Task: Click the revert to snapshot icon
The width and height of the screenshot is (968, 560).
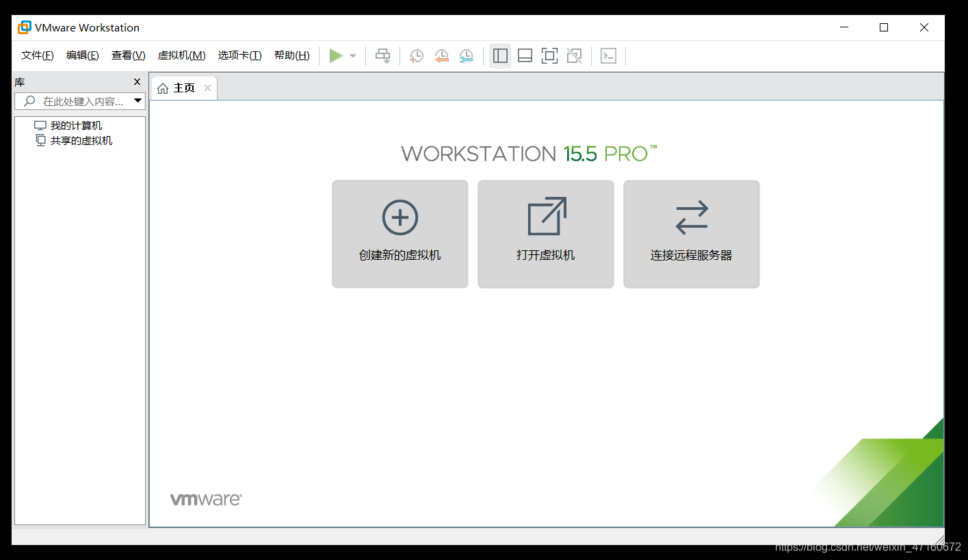Action: 441,56
